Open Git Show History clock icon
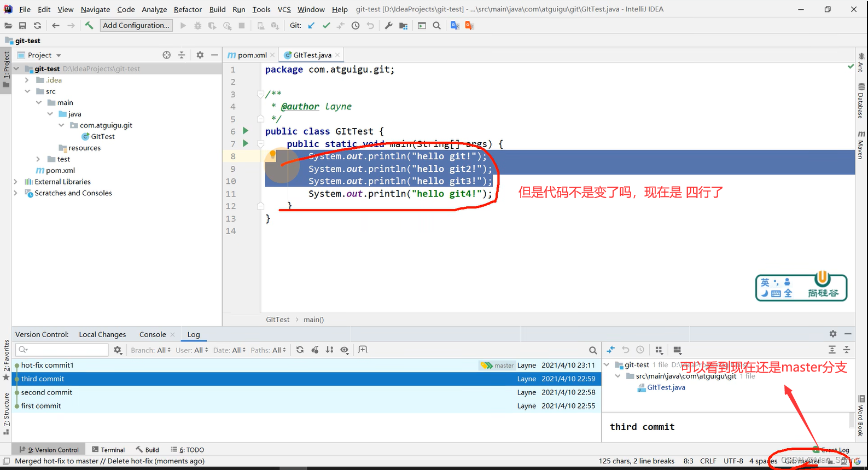868x470 pixels. (x=356, y=26)
